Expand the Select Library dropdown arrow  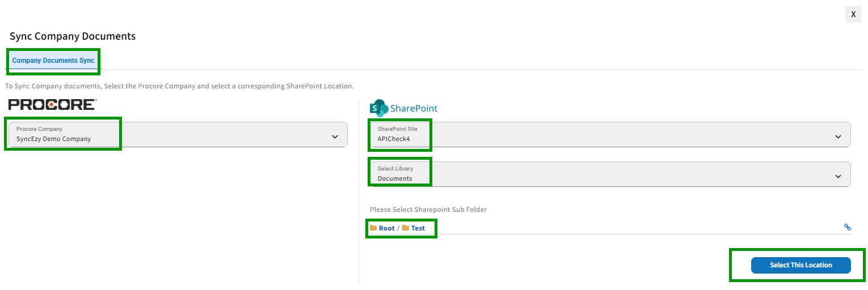coord(838,176)
